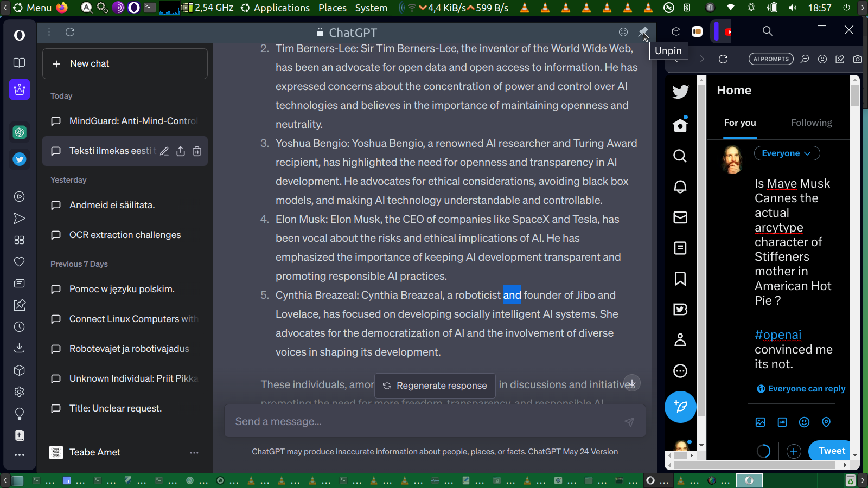Start a New chat
The width and height of the screenshot is (868, 488).
[125, 63]
